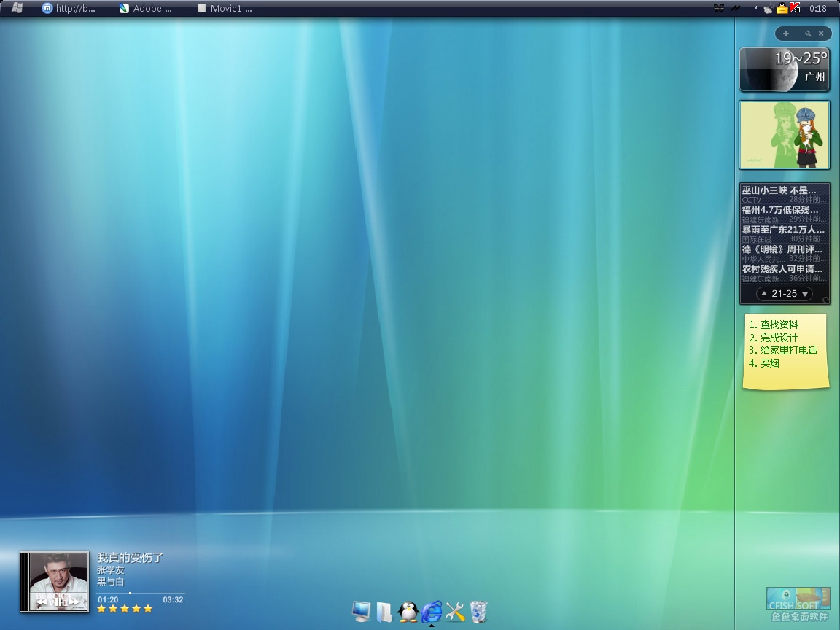
Task: Open the Computer icon in the dock
Action: 361,611
